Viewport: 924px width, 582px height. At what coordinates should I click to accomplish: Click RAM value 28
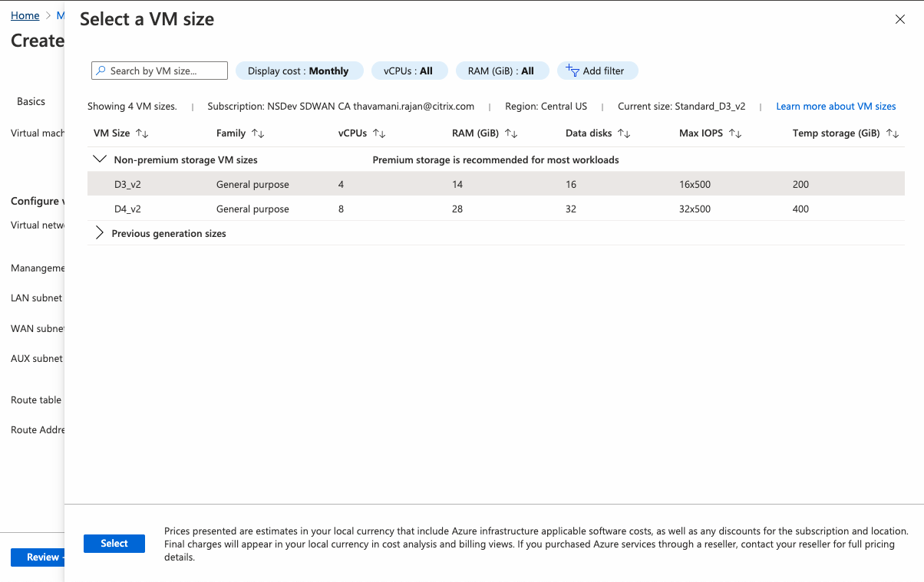(457, 209)
